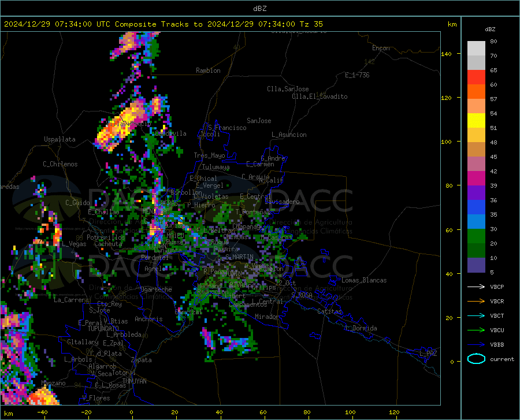Click the 'Lomas_Blancas' map label
The width and height of the screenshot is (520, 420).
364,280
